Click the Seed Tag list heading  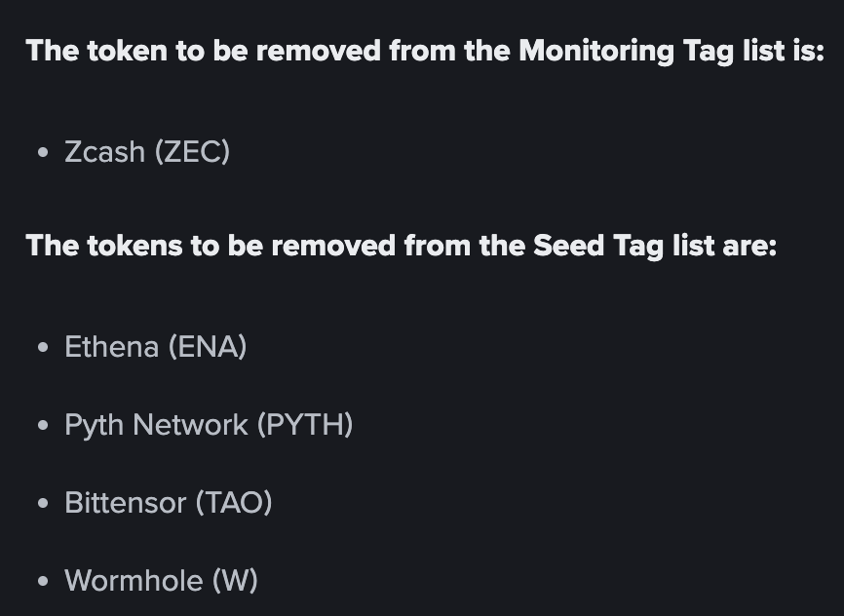pyautogui.click(x=402, y=246)
